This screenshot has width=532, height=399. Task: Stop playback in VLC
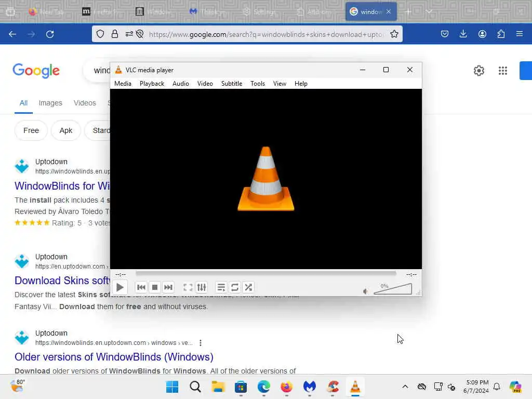[155, 287]
